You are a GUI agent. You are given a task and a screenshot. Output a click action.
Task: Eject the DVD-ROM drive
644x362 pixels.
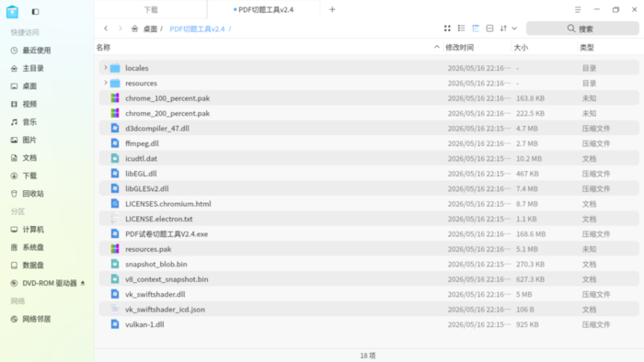83,283
